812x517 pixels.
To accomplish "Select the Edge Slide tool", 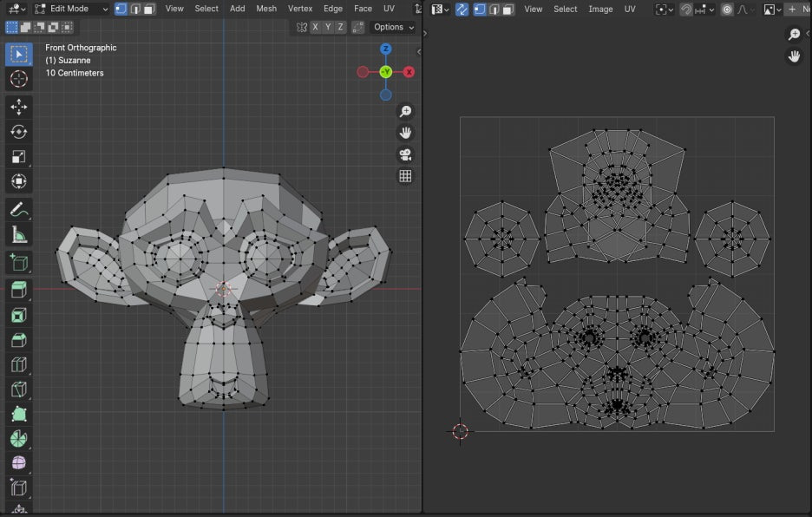I will (18, 488).
